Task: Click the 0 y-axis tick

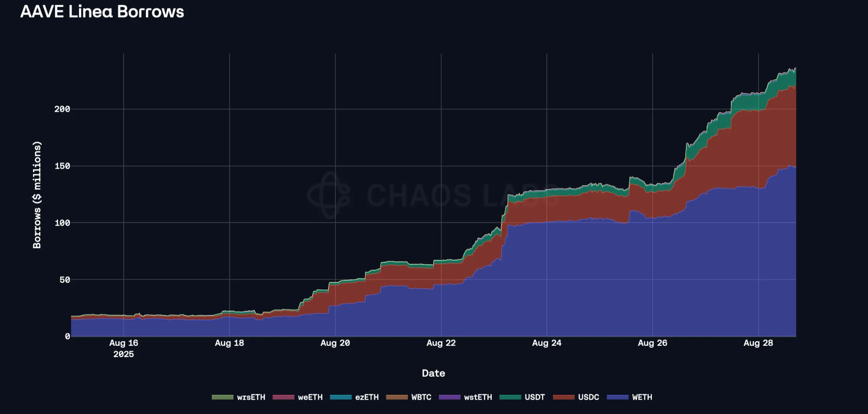Action: pyautogui.click(x=67, y=336)
